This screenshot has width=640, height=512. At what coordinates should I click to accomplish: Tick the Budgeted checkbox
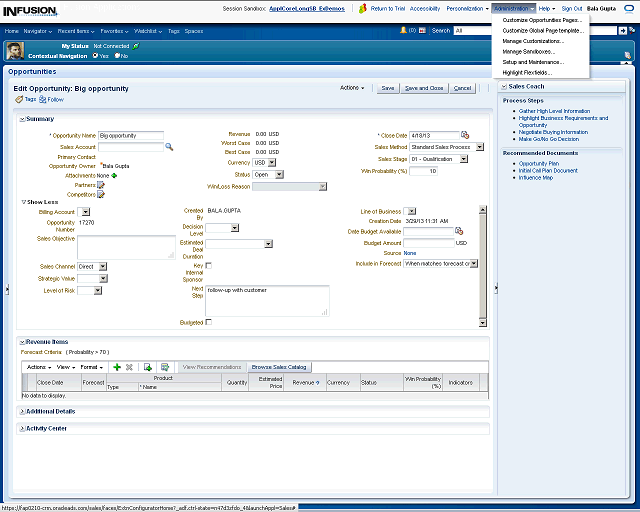click(208, 322)
